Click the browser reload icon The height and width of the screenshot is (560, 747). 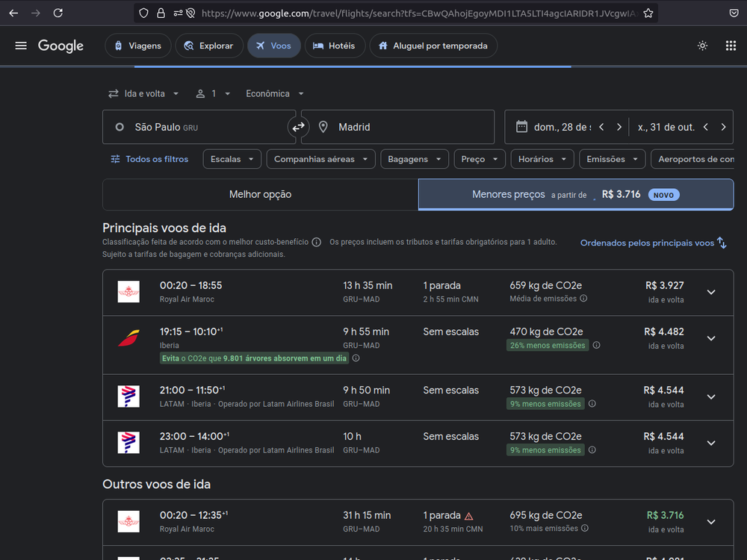(58, 13)
